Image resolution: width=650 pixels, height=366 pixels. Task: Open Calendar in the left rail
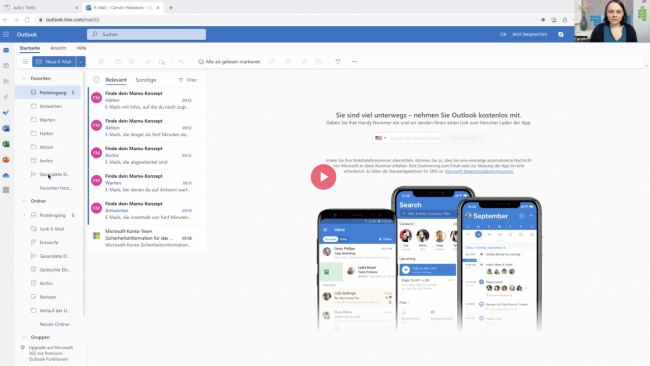point(6,65)
